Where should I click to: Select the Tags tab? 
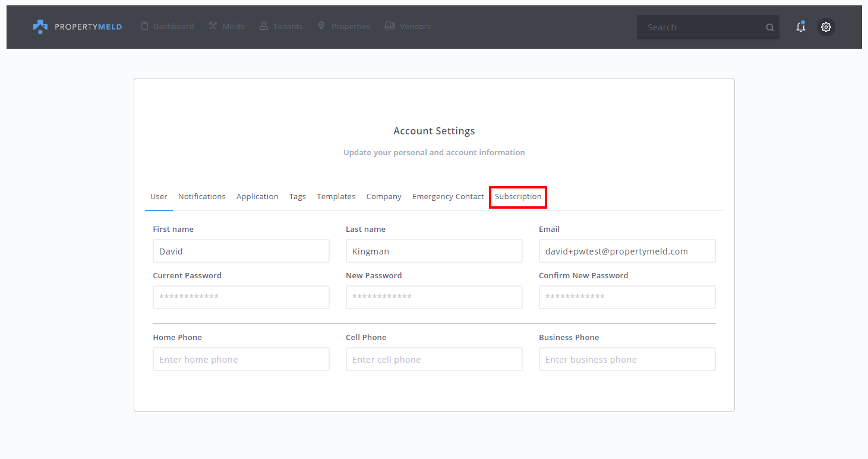tap(298, 197)
